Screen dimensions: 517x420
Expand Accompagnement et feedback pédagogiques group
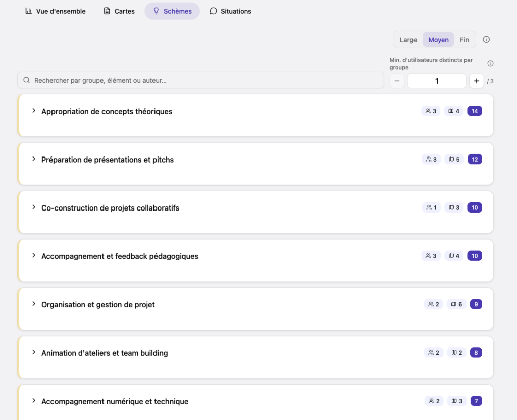34,255
